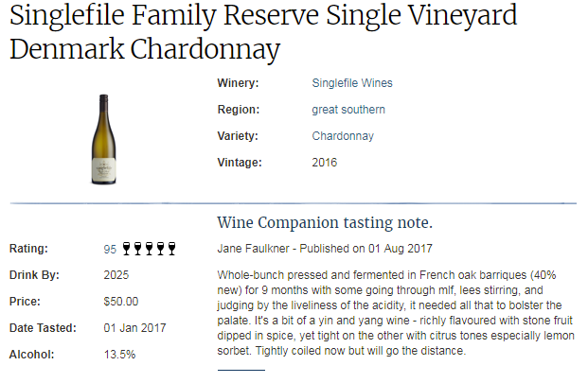
Task: Click the rating score 95
Action: [x=110, y=250]
